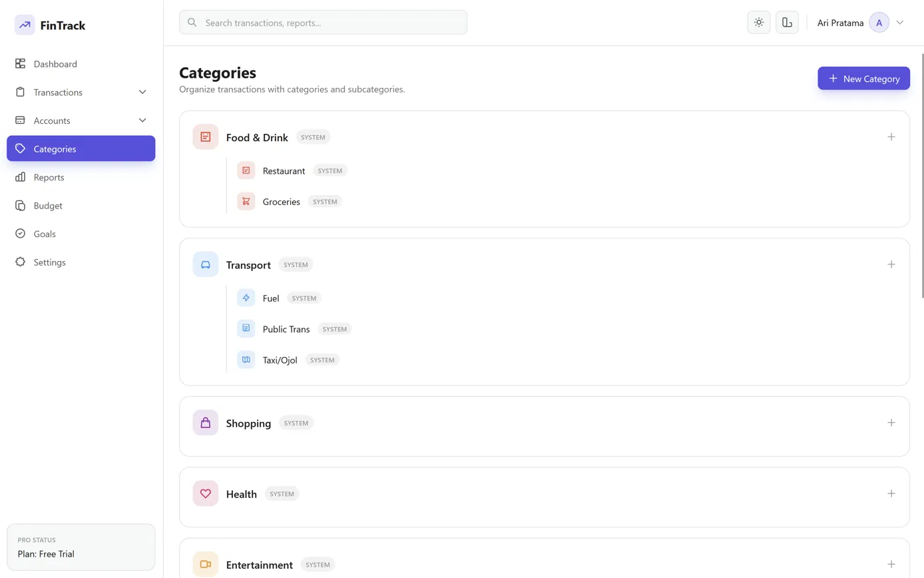The height and width of the screenshot is (578, 924).
Task: Click the Goals checkmark circle icon
Action: click(x=20, y=234)
